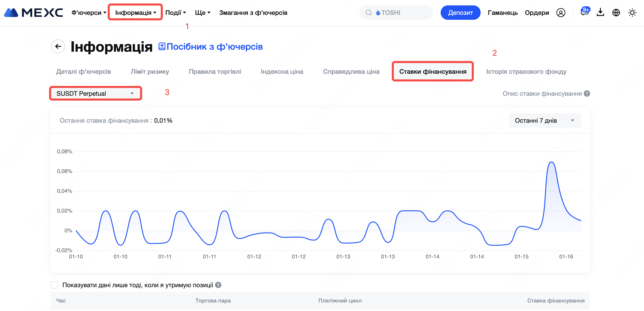Screen dimensions: 644x311
Task: Click the MEXC logo
Action: pos(33,13)
